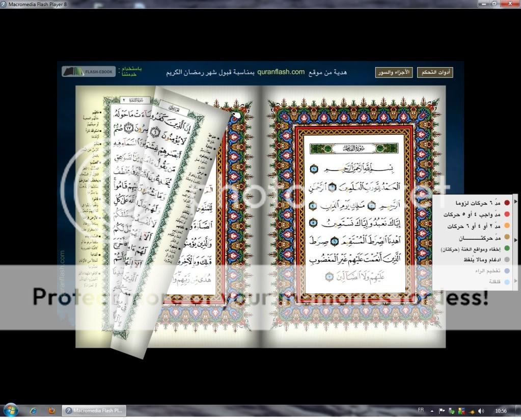Screen dimensions: 521x420
Task: Click verse marker 1 after the Basmala
Action: (314, 170)
